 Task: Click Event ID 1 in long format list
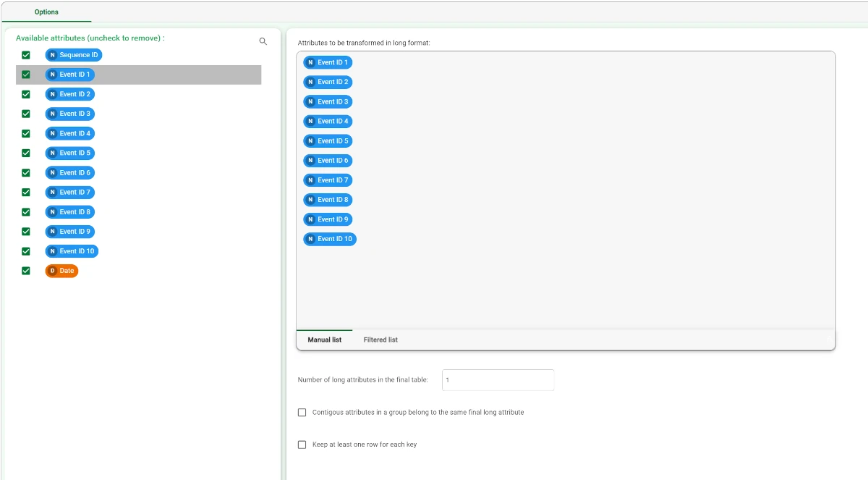(x=328, y=62)
